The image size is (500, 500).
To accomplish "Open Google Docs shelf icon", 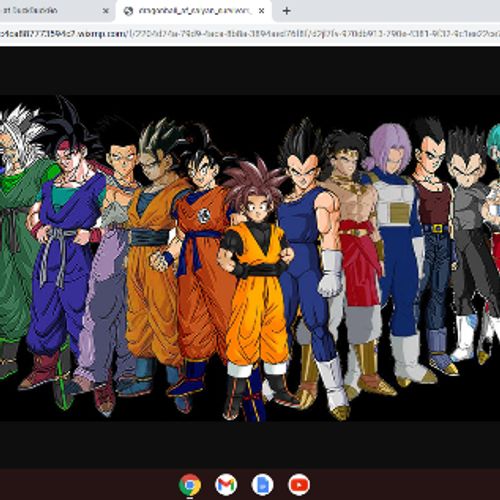I will click(x=263, y=485).
